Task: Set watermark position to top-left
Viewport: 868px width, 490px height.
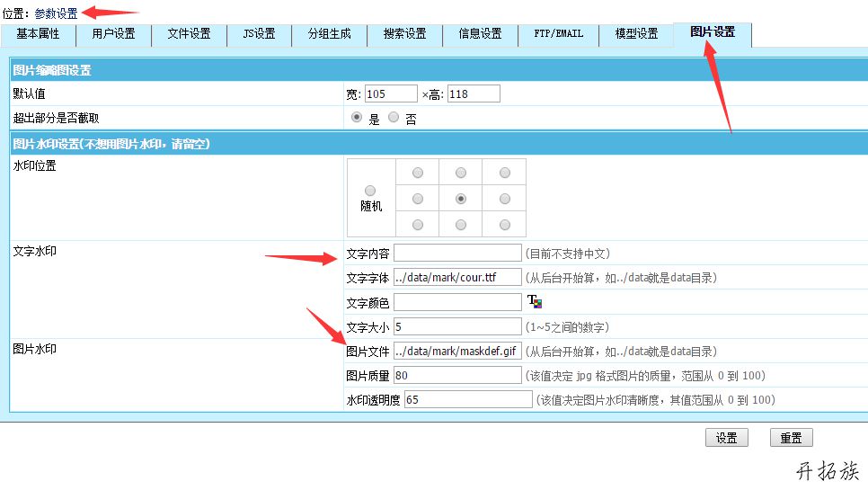Action: (x=418, y=173)
